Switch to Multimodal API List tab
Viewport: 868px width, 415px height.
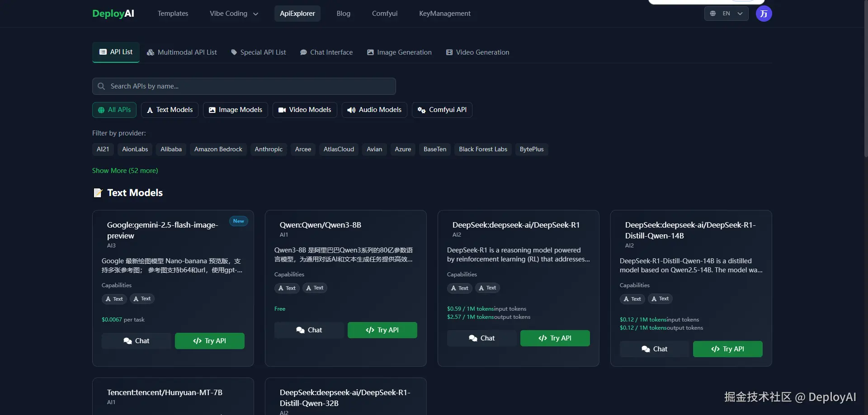pyautogui.click(x=182, y=52)
